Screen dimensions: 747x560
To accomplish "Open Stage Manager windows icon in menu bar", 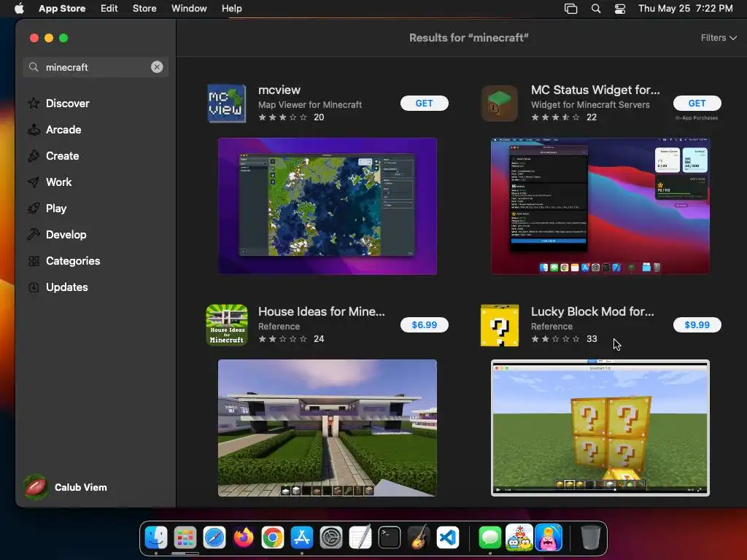I will 570,8.
